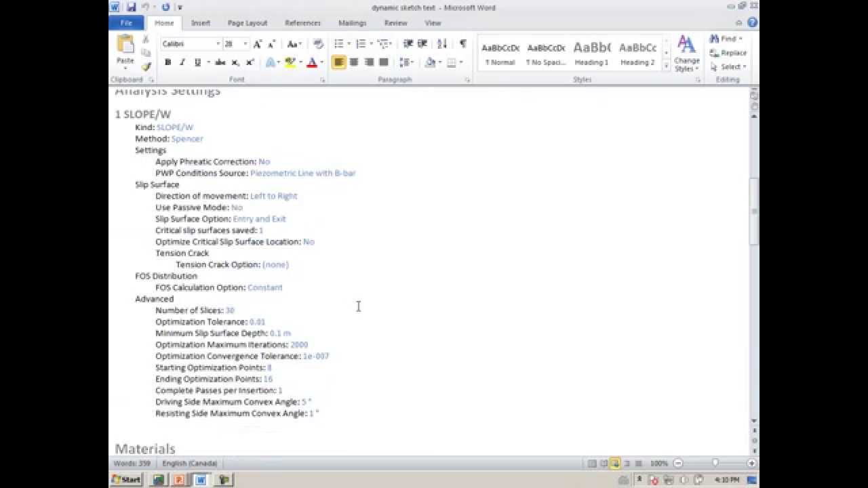The width and height of the screenshot is (868, 488).
Task: Apply the yellow text highlight color
Action: [x=290, y=62]
